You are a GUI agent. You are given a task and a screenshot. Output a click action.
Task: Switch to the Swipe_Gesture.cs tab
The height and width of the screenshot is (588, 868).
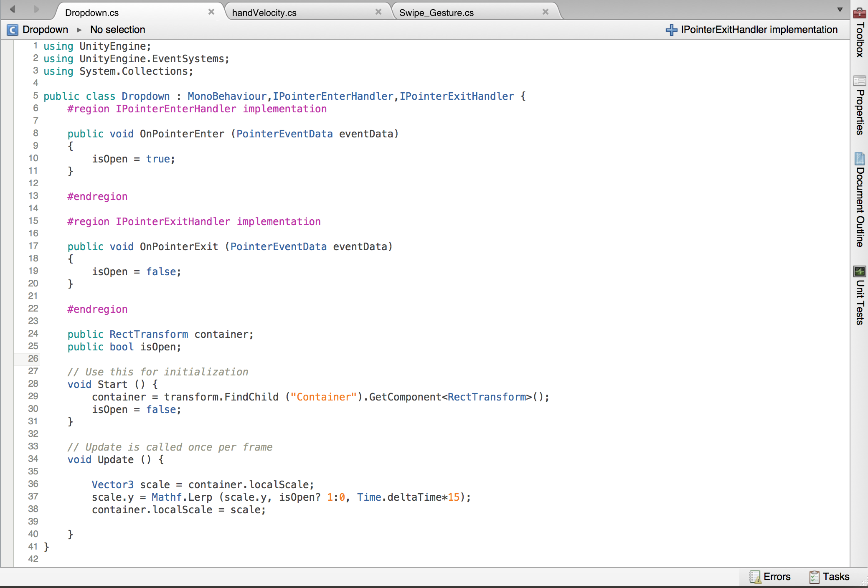click(436, 13)
